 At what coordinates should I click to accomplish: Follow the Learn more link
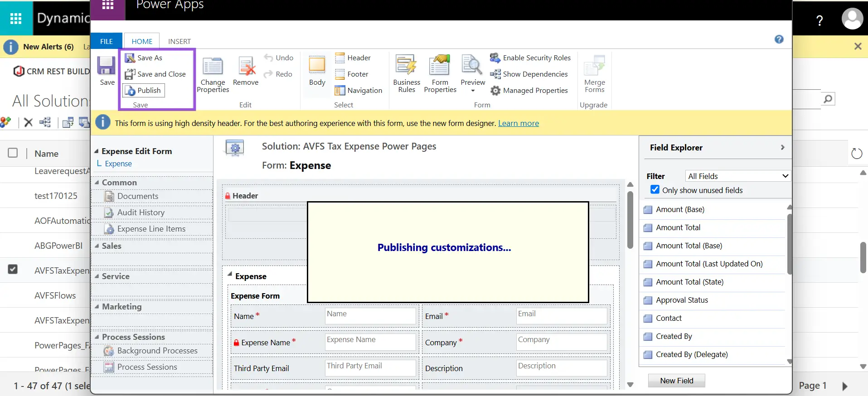point(519,123)
